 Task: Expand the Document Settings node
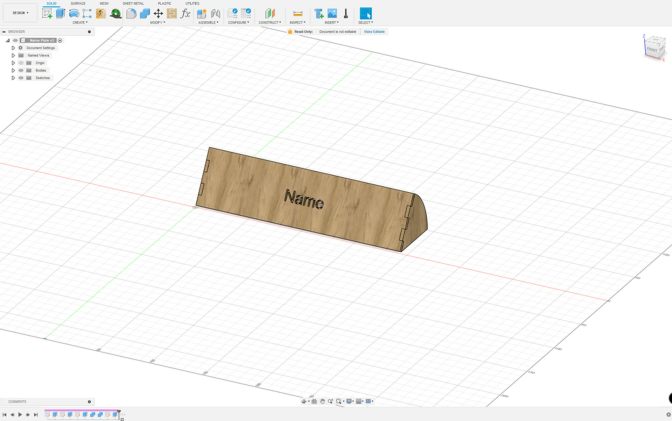pyautogui.click(x=13, y=48)
